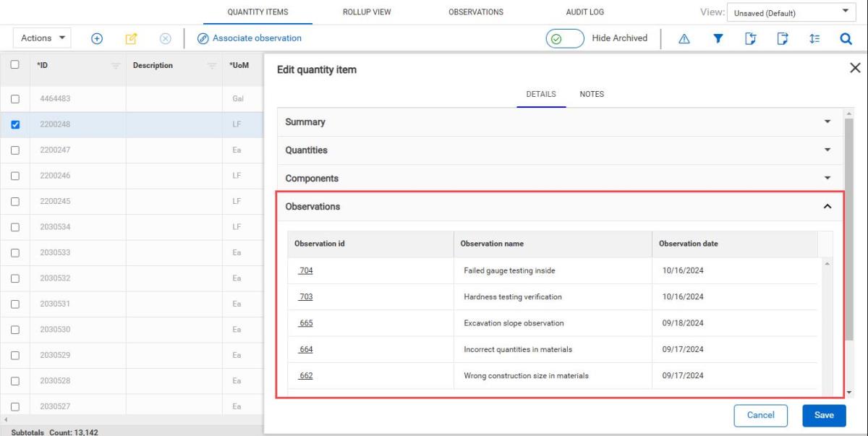Image resolution: width=868 pixels, height=436 pixels.
Task: Click Description column filter menu icon
Action: [212, 66]
